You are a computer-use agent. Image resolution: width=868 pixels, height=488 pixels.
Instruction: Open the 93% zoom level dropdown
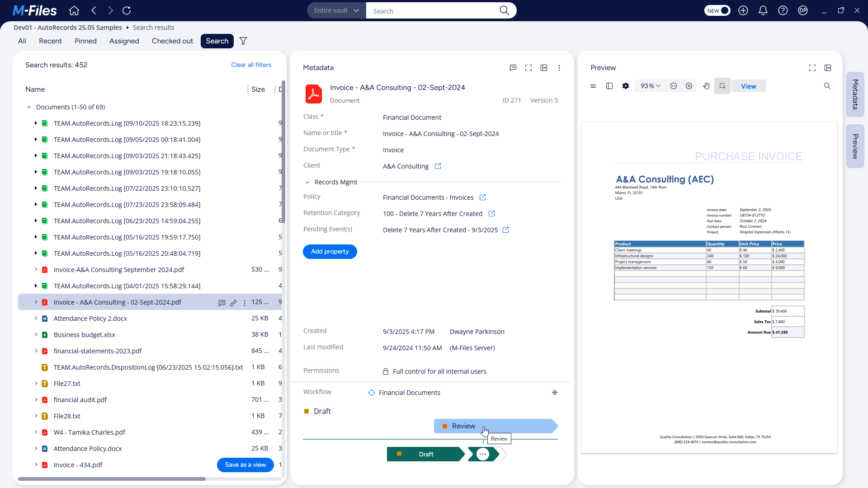(650, 86)
